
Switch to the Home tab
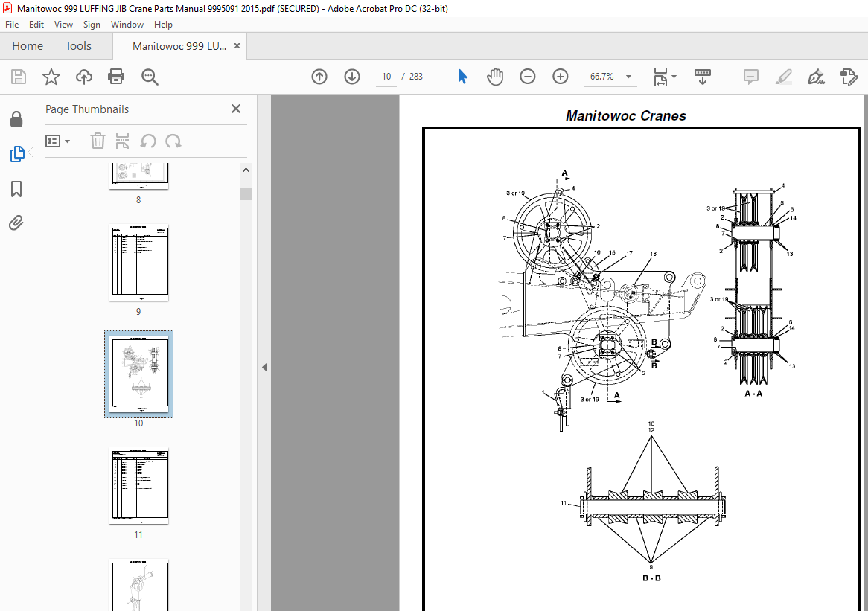[x=28, y=46]
